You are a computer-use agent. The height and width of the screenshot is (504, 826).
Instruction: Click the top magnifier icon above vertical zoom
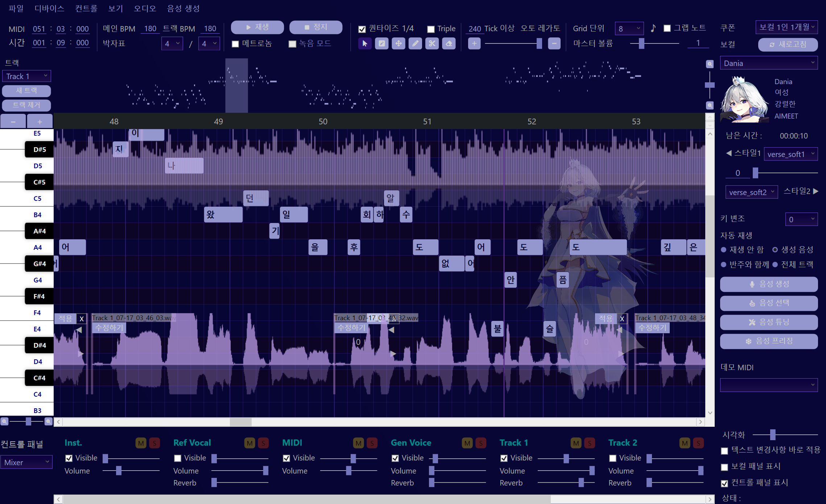(x=710, y=64)
